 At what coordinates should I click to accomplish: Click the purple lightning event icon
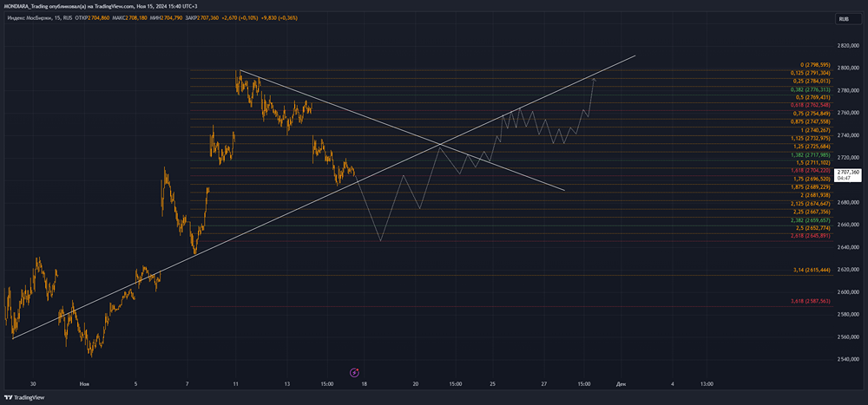[x=355, y=372]
